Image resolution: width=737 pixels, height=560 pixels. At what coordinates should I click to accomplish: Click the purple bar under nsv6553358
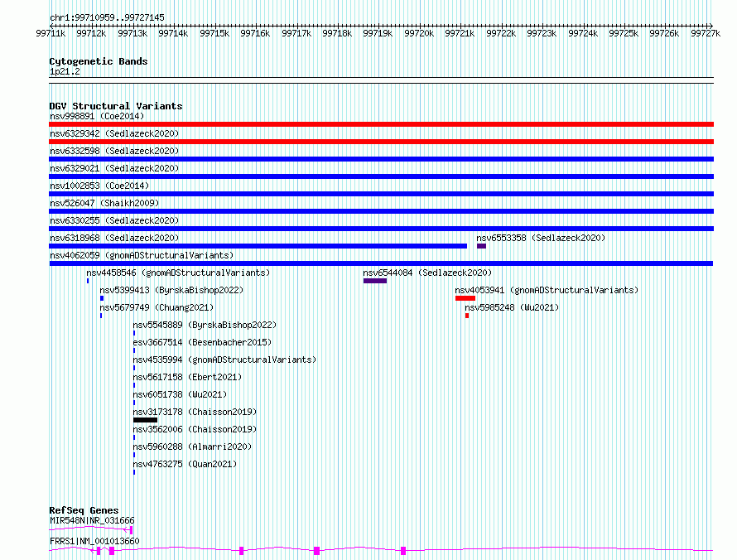click(x=481, y=246)
